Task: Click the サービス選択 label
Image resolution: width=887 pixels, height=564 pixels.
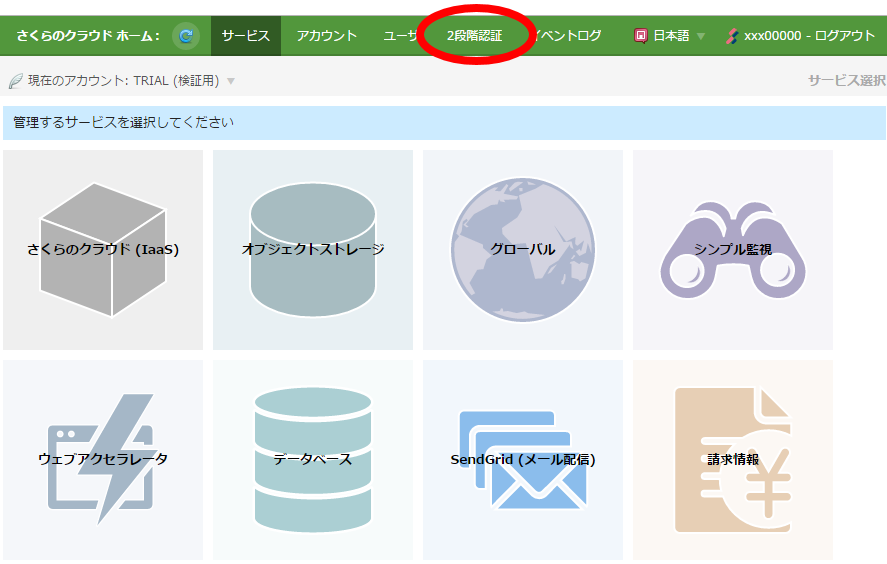Action: click(847, 81)
